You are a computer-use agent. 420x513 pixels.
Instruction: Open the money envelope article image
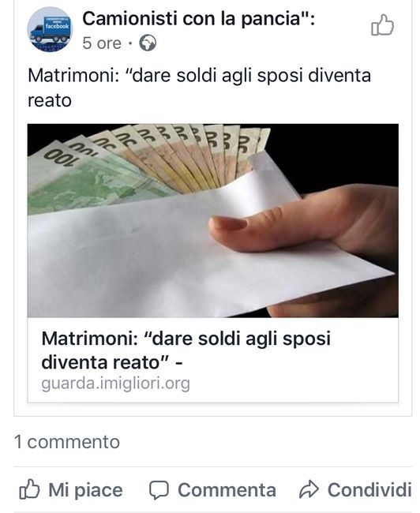pyautogui.click(x=213, y=220)
